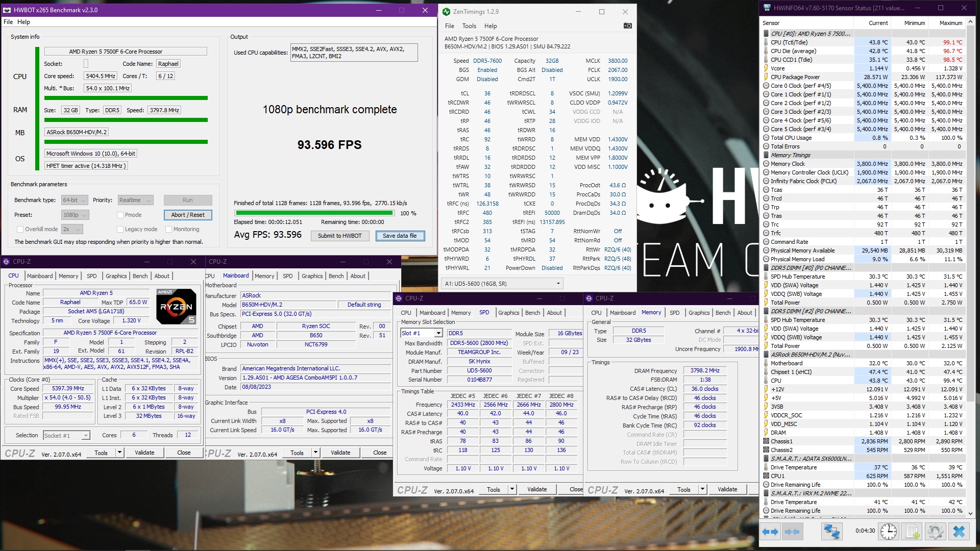The width and height of the screenshot is (980, 551).
Task: Open the CPU-Z Selection Socket #1 dropdown
Action: point(66,435)
